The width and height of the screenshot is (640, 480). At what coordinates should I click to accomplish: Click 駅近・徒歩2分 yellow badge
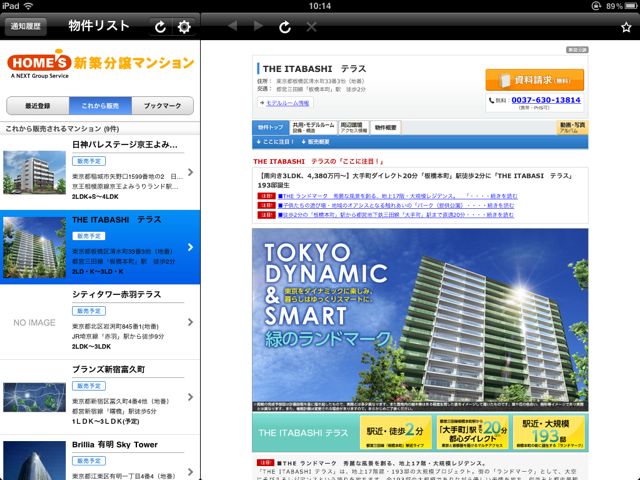tap(396, 432)
